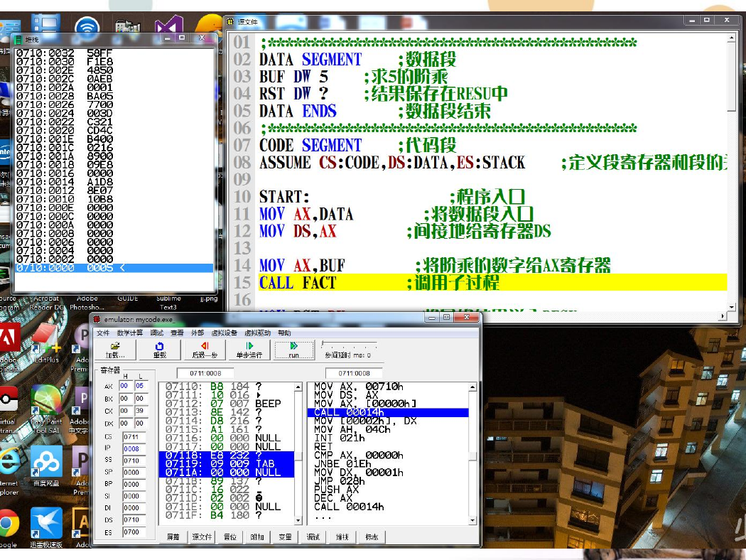The height and width of the screenshot is (560, 746).
Task: Select stack row 0710:0028 BA05
Action: click(114, 96)
